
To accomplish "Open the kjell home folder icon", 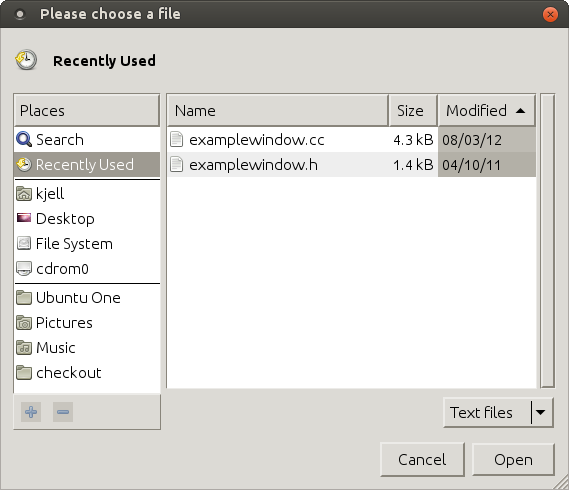I will (x=24, y=193).
